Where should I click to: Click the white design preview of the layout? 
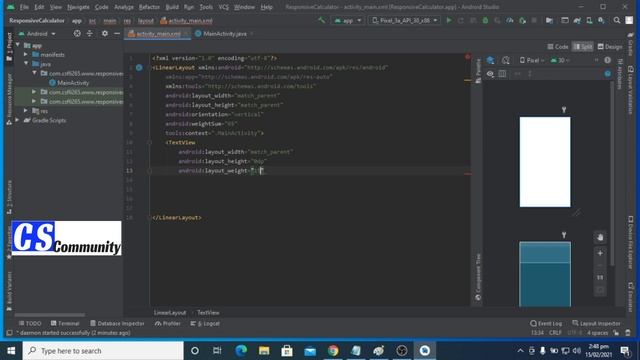545,162
